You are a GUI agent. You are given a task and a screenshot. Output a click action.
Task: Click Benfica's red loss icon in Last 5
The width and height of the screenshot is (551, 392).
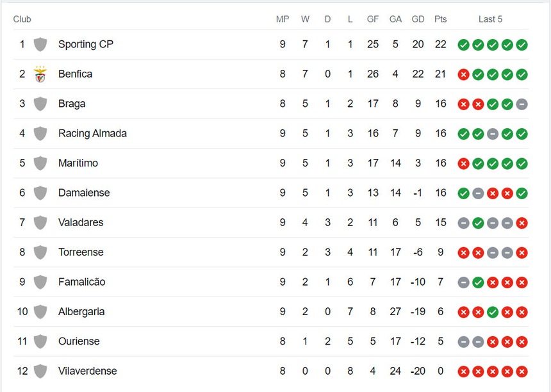(463, 74)
